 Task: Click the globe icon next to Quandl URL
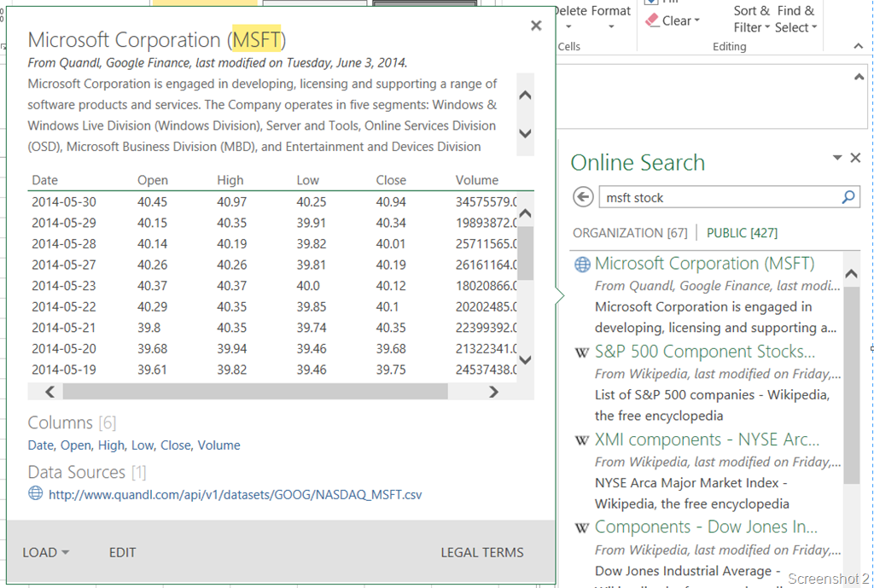36,493
